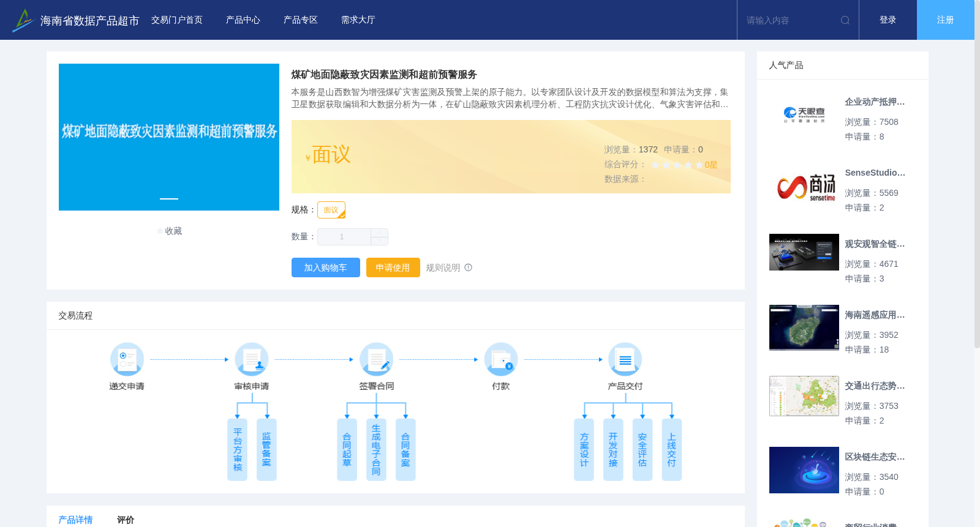The image size is (980, 527).
Task: Open the 海南遥感应用 map thumbnail
Action: coord(804,327)
